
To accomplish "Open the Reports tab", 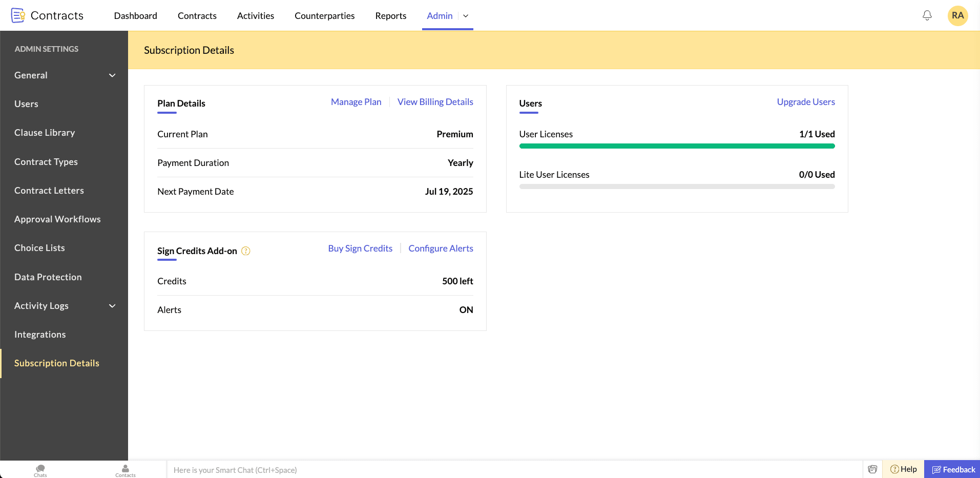I will click(x=390, y=16).
